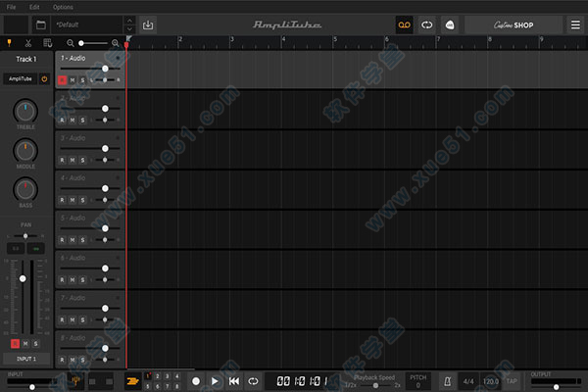This screenshot has height=392, width=588.
Task: Toggle AmpliTube power button for Track 1
Action: click(45, 79)
